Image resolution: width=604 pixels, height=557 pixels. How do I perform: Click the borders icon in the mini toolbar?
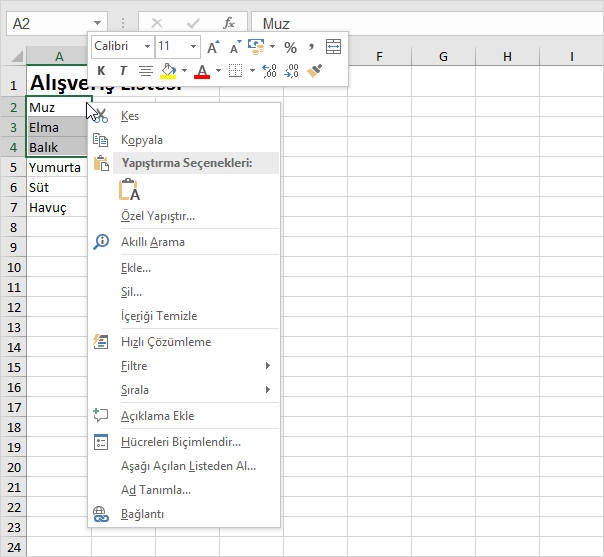coord(235,70)
